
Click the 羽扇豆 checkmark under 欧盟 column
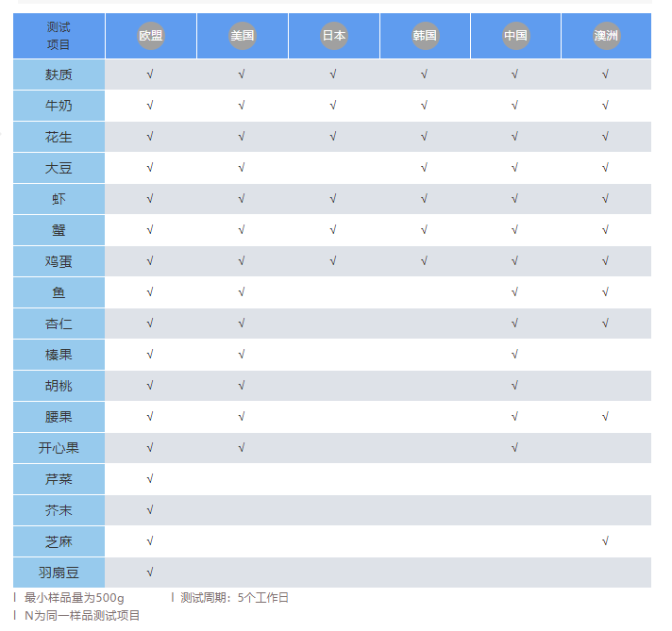pyautogui.click(x=150, y=573)
